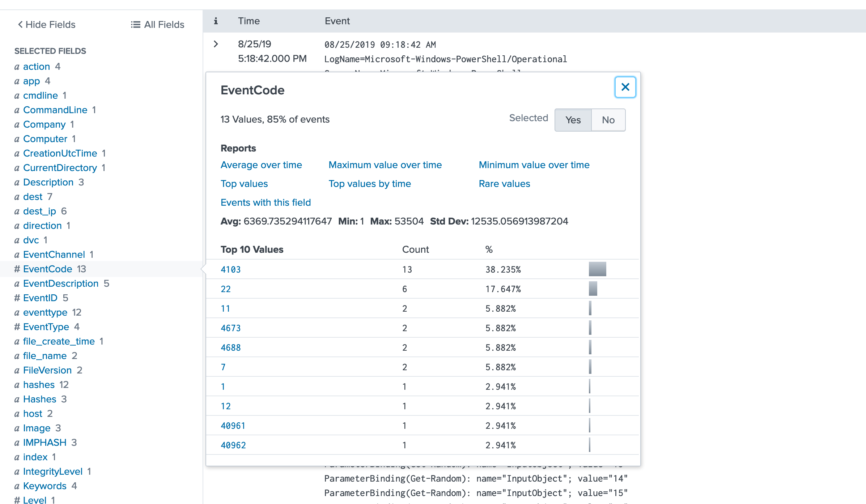Close the EventCode popup with X
The height and width of the screenshot is (504, 866).
pos(625,87)
